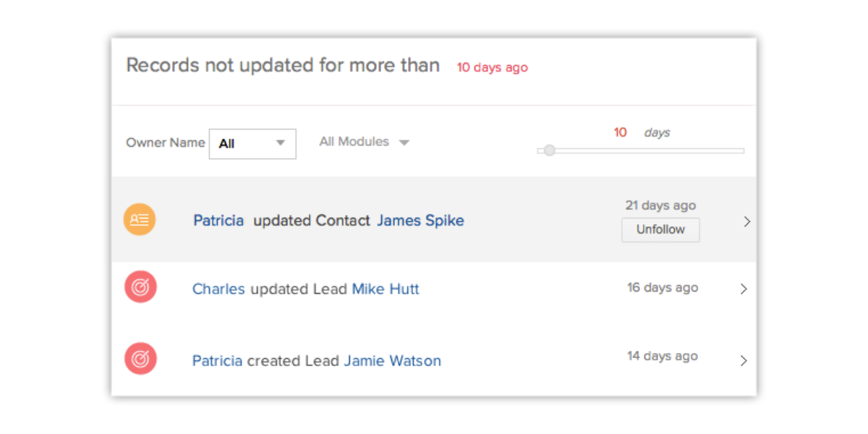Open Charles user profile link

[x=218, y=289]
